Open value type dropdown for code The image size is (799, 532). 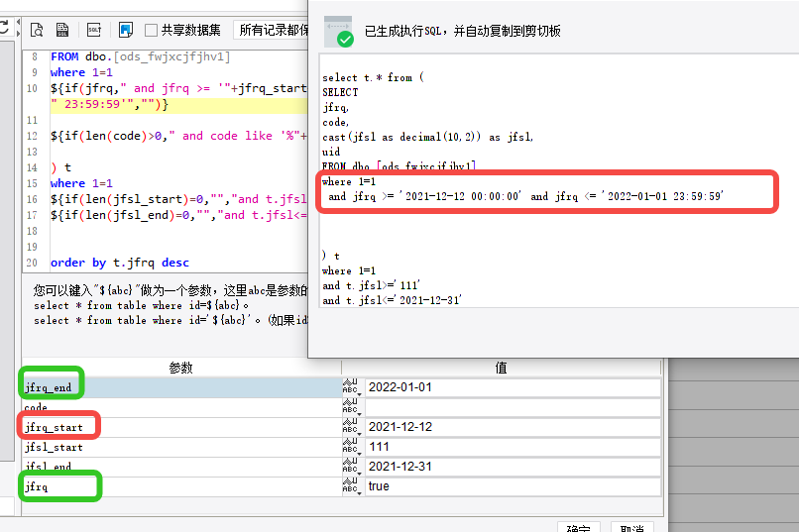pos(351,407)
